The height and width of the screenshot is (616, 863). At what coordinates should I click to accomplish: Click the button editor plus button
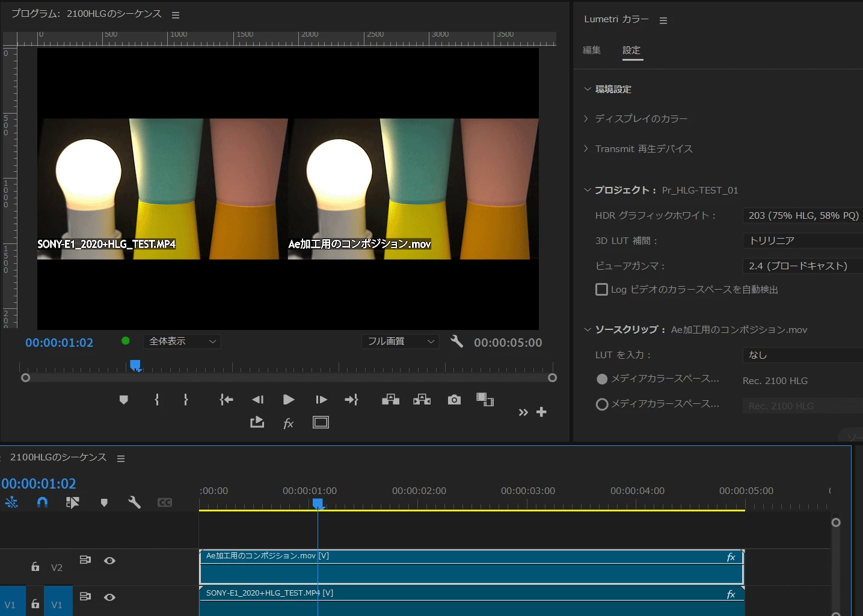pos(541,412)
